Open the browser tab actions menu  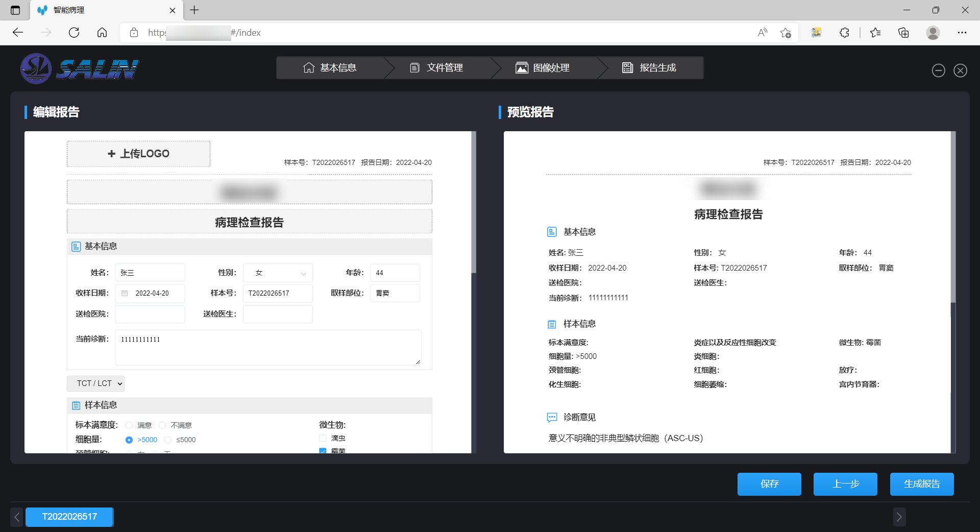click(15, 10)
